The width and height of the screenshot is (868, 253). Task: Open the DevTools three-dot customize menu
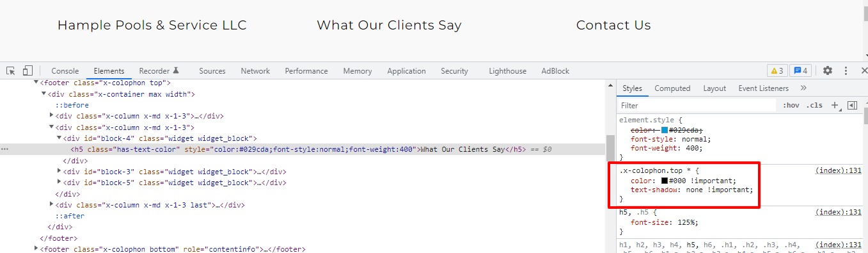click(846, 70)
